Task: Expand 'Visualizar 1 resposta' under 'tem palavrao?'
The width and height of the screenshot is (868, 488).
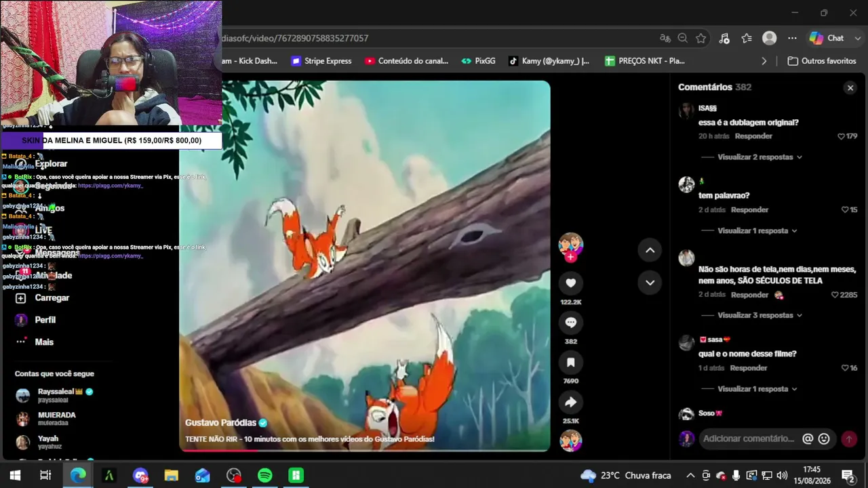Action: click(x=757, y=231)
